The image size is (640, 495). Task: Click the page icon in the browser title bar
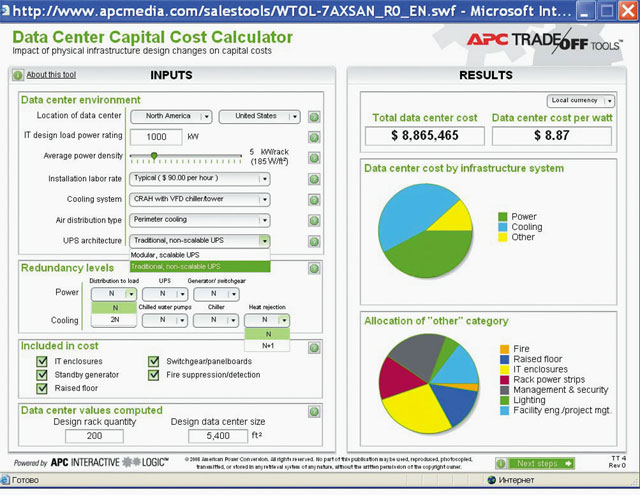(5, 11)
